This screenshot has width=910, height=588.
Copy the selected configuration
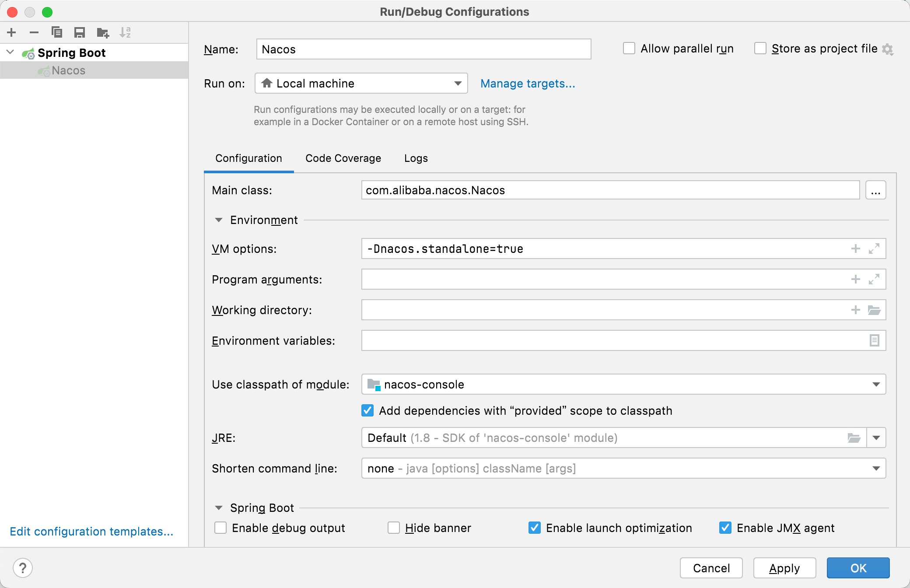click(57, 32)
